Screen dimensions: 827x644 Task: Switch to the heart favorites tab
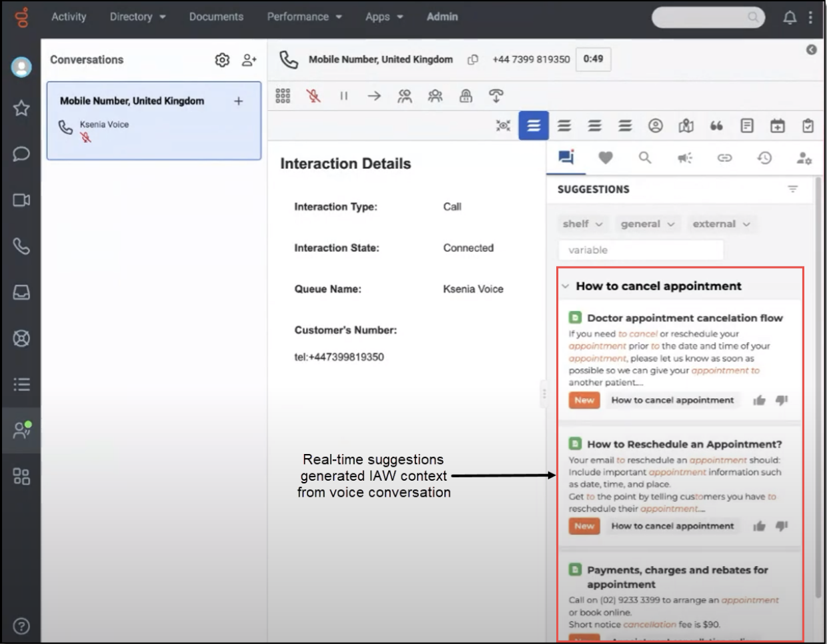point(606,158)
